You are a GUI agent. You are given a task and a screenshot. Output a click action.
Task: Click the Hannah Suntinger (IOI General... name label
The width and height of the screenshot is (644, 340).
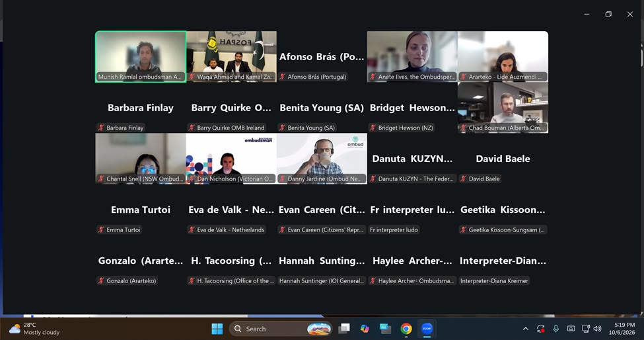pyautogui.click(x=322, y=281)
